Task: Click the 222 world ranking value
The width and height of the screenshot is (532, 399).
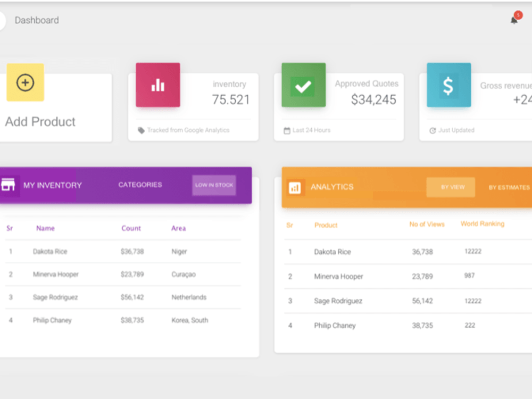Action: [470, 326]
